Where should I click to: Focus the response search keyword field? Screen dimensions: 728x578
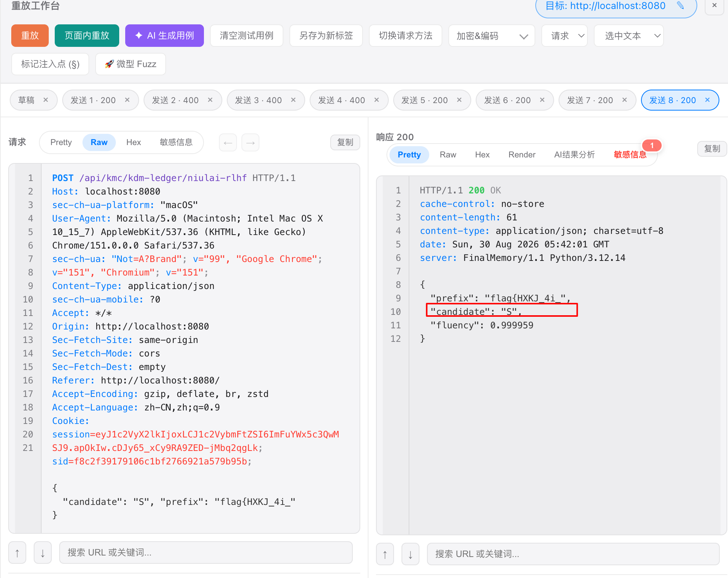point(573,554)
